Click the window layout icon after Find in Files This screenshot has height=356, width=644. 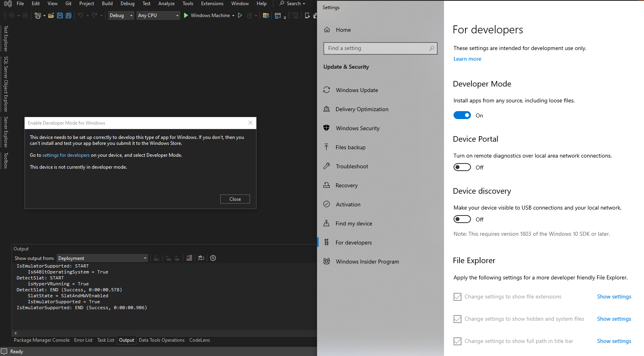[x=278, y=15]
